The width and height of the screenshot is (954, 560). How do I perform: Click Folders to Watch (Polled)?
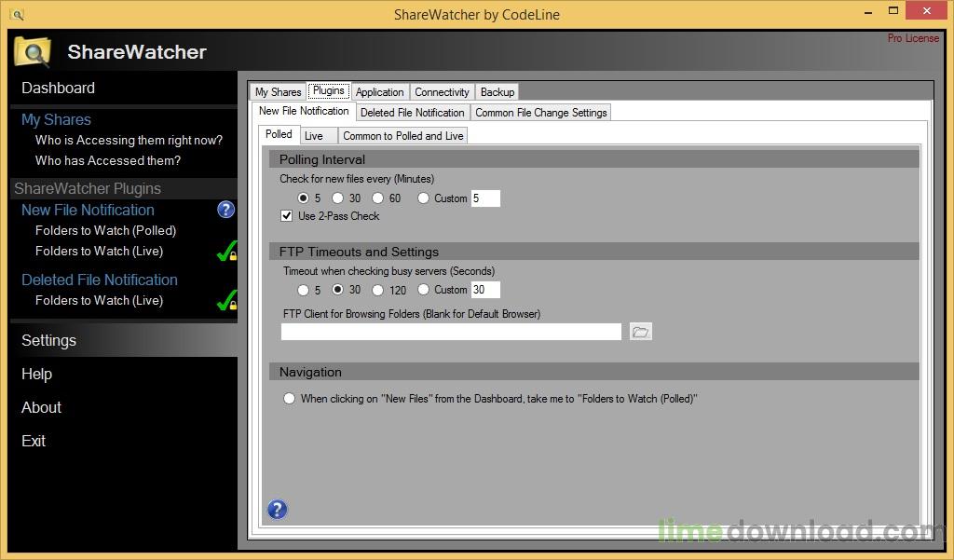pos(105,230)
